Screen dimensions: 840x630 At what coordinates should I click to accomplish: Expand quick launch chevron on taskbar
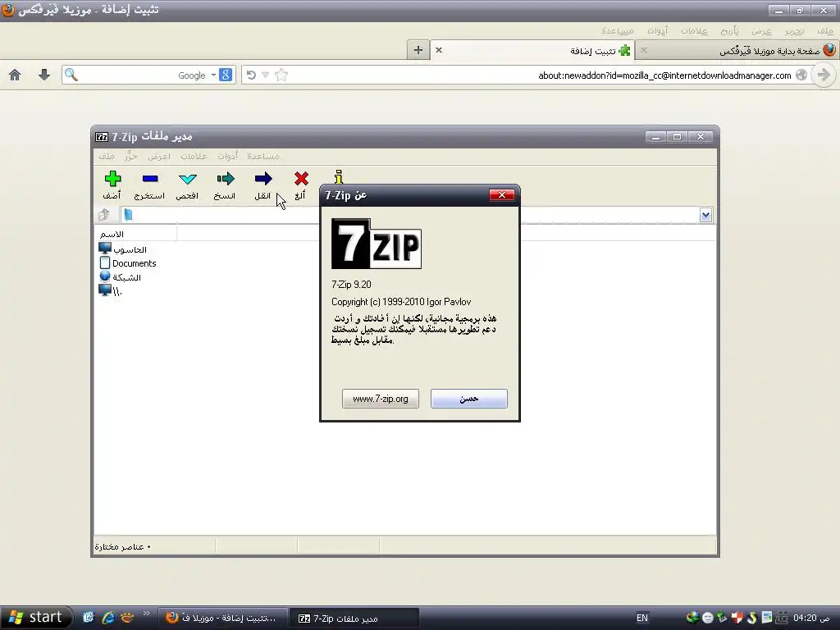pyautogui.click(x=146, y=613)
